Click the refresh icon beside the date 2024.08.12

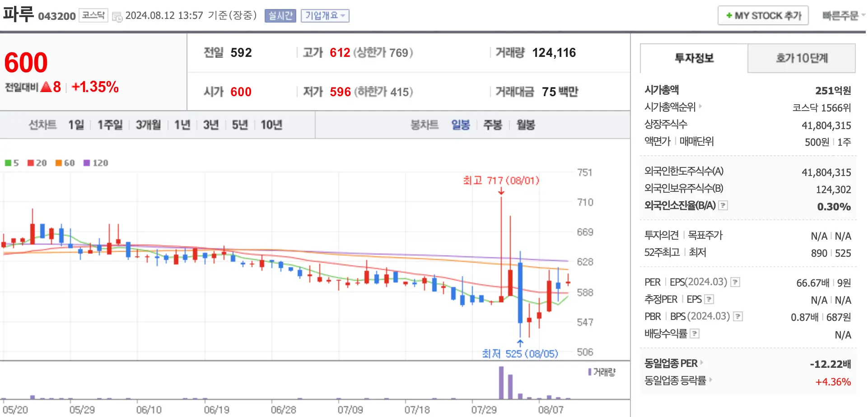(x=117, y=17)
